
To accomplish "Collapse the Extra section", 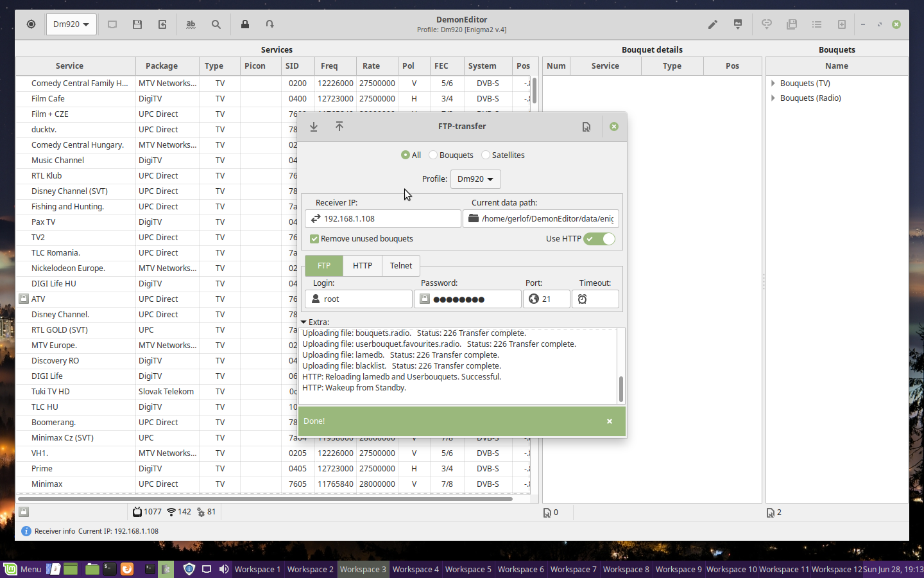I will pyautogui.click(x=304, y=322).
